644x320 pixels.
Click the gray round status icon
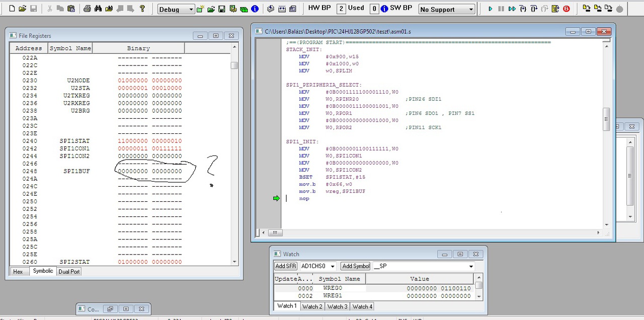(619, 9)
